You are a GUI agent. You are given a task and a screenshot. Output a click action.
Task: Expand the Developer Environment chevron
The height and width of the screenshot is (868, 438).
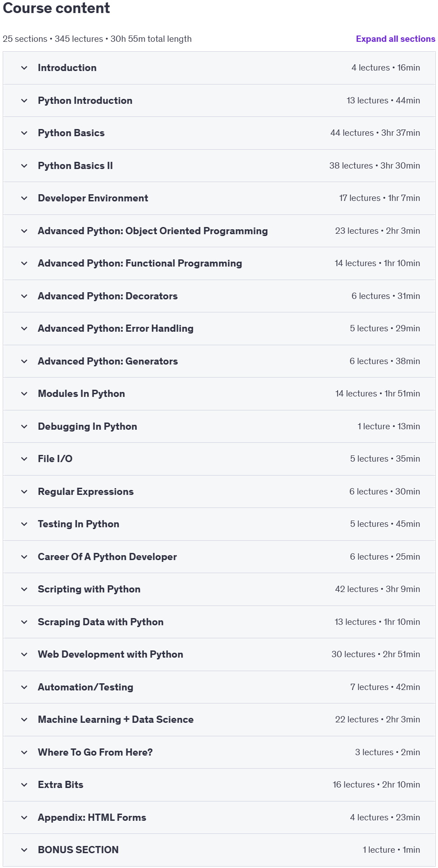click(x=24, y=198)
